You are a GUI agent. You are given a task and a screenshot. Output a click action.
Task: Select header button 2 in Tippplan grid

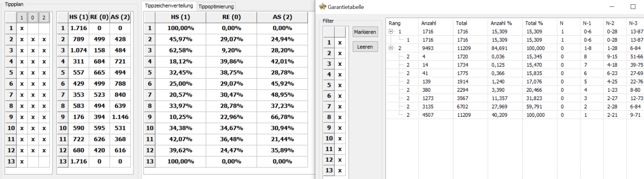point(44,18)
